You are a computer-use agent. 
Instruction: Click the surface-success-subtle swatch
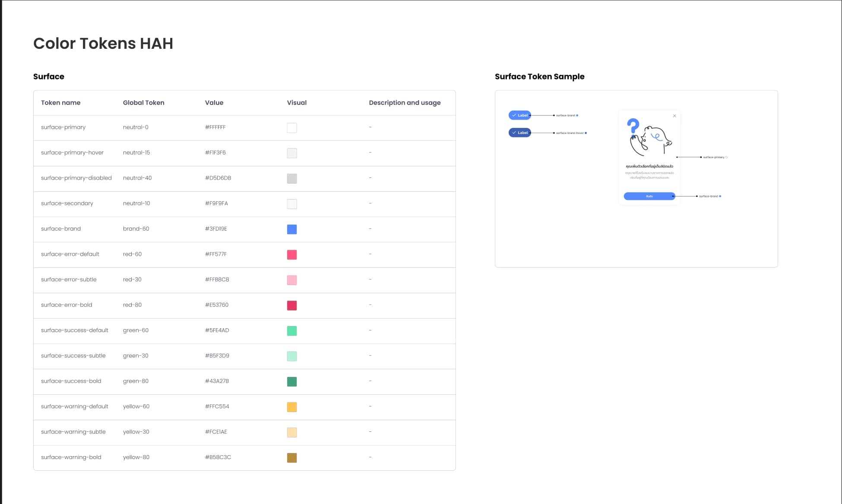pyautogui.click(x=292, y=356)
